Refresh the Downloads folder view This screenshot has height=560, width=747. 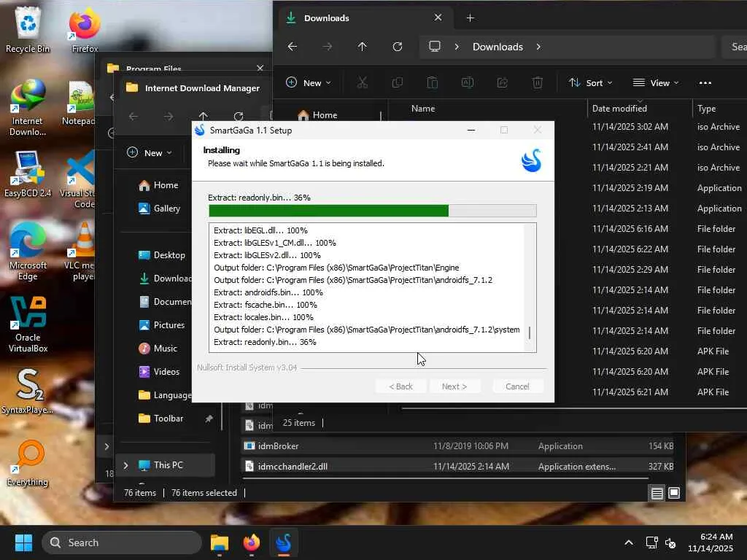coord(398,47)
